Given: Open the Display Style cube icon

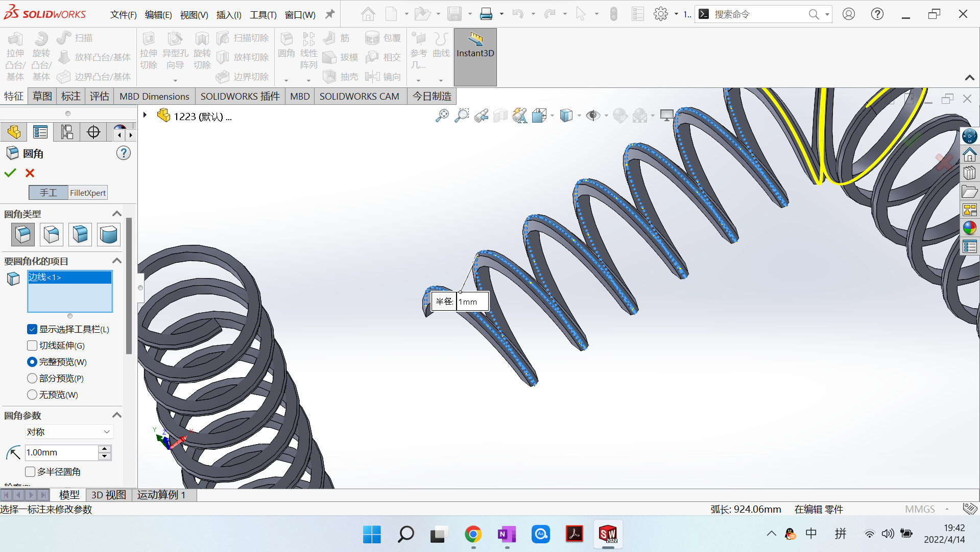Looking at the screenshot, I should point(566,116).
